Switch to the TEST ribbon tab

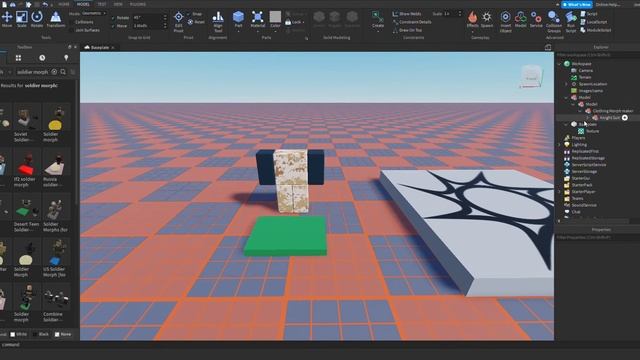[102, 4]
